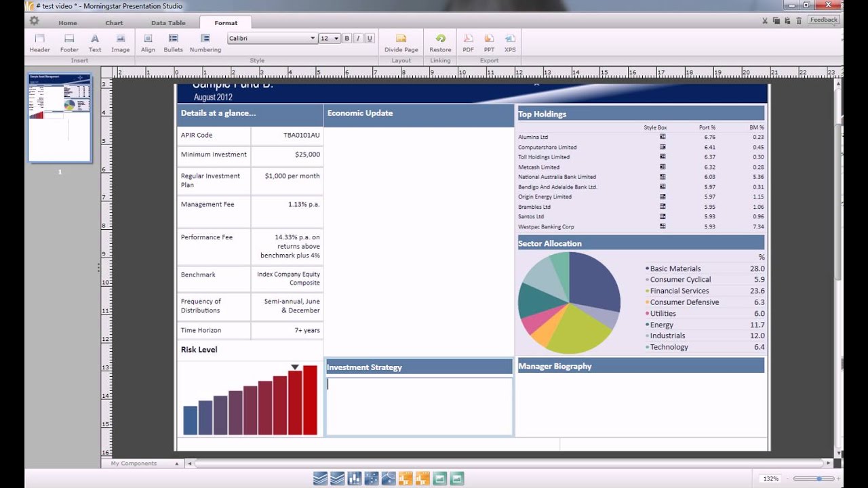868x488 pixels.
Task: Select the scatter plot component icon
Action: pos(372,479)
